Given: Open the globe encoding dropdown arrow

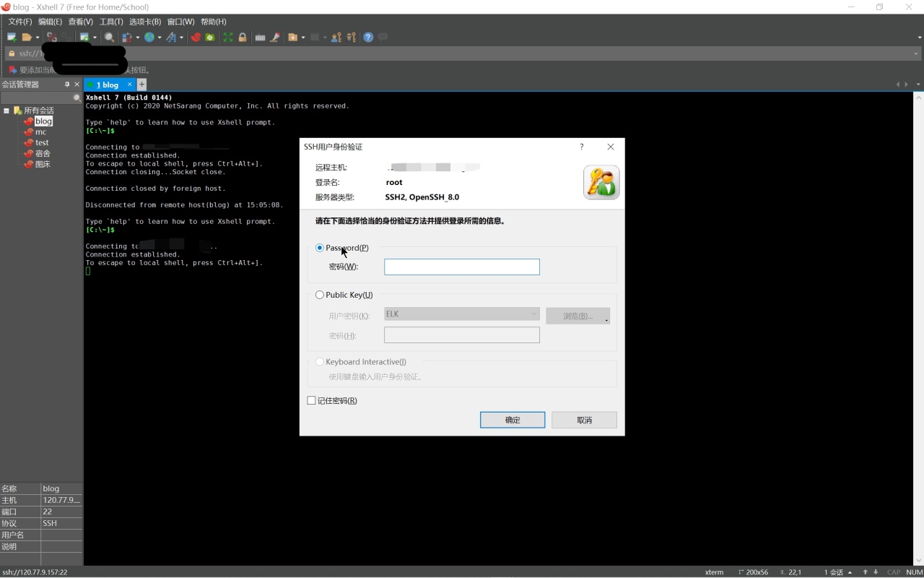Looking at the screenshot, I should [x=159, y=38].
